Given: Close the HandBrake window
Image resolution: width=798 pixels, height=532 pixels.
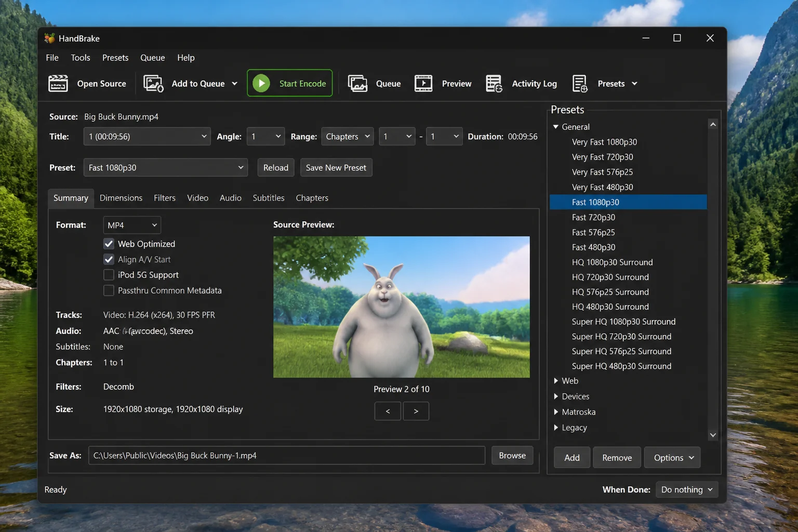Looking at the screenshot, I should 710,38.
